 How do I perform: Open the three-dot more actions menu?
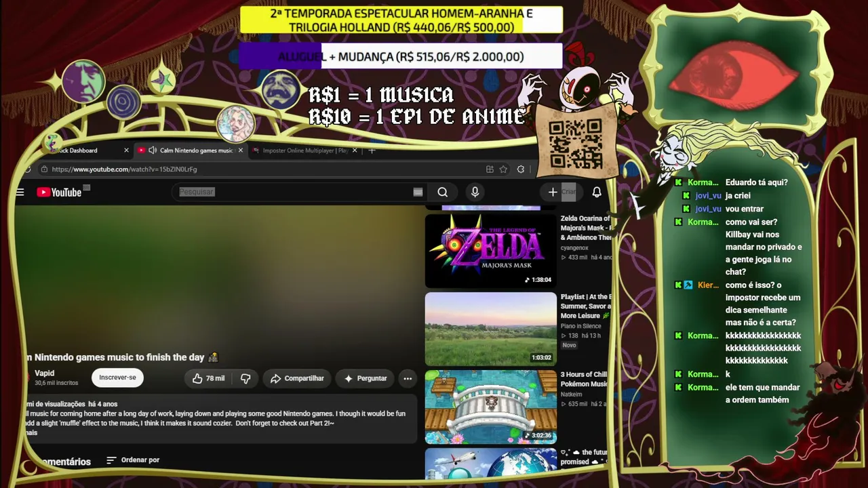(x=408, y=378)
